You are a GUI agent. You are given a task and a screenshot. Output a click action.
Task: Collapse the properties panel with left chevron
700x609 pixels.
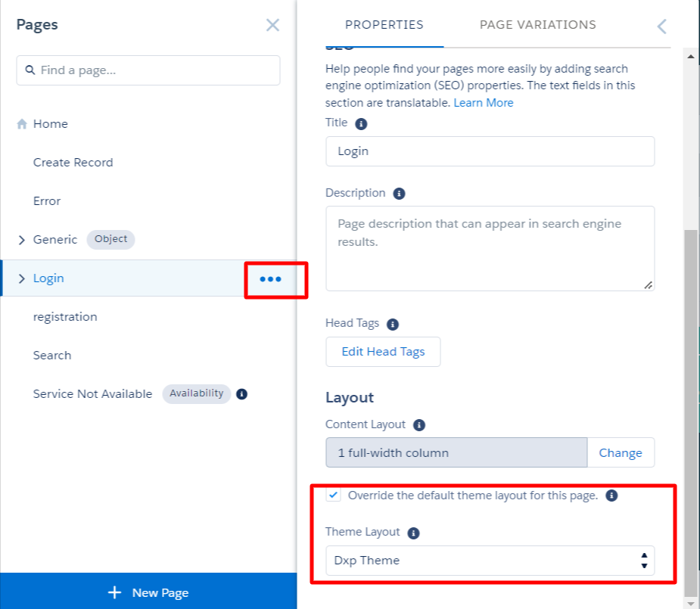[661, 26]
